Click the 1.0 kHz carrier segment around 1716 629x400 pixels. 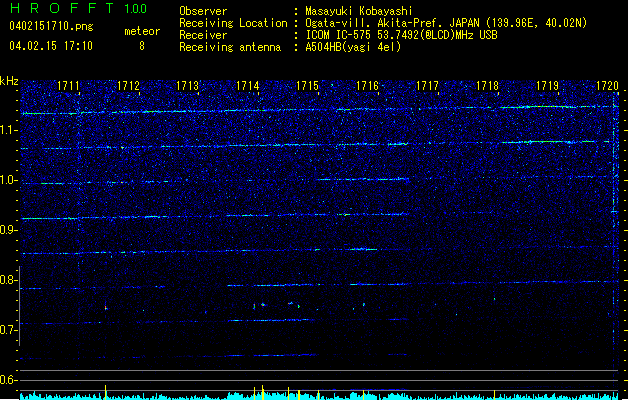pos(363,179)
